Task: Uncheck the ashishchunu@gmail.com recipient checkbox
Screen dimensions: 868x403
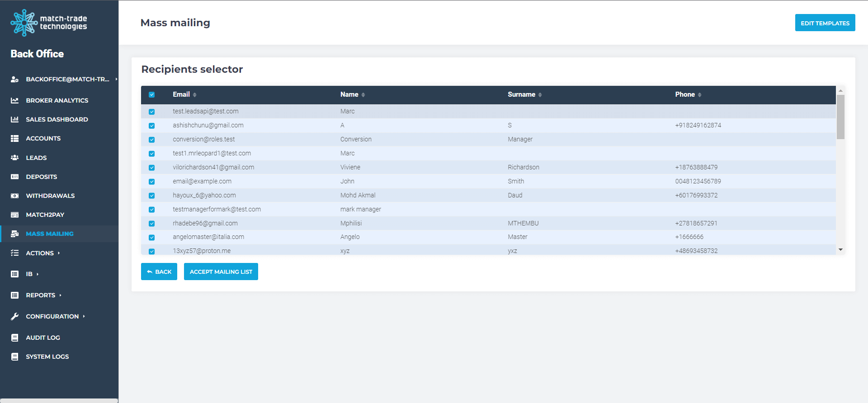Action: pyautogui.click(x=152, y=126)
